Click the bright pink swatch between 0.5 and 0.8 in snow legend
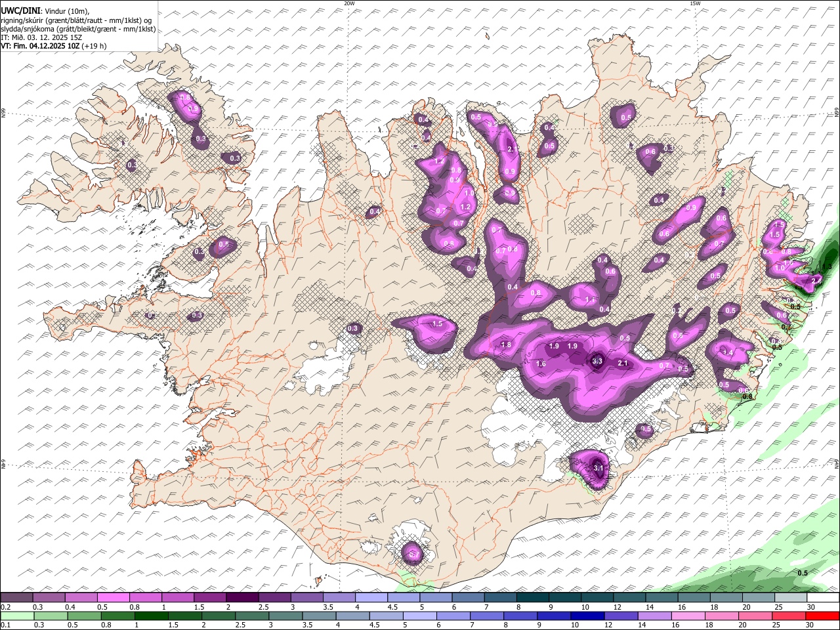840x630 pixels. coord(113,598)
